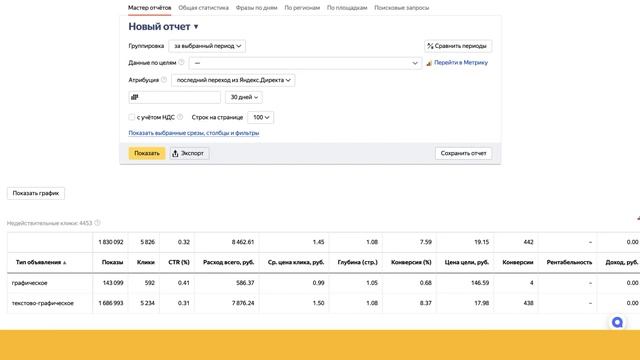Click the date range input field
The width and height of the screenshot is (640, 360).
point(174,97)
